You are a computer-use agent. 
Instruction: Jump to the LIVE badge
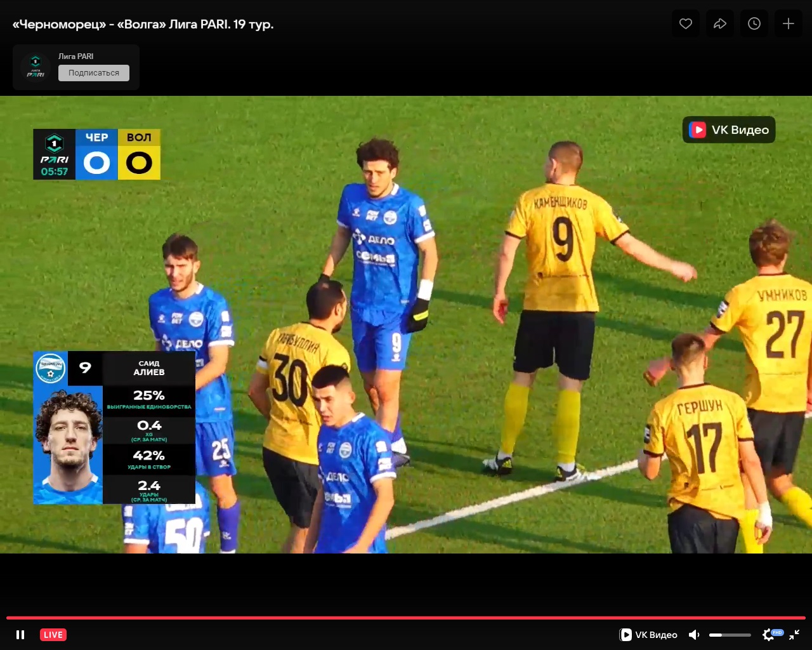53,635
